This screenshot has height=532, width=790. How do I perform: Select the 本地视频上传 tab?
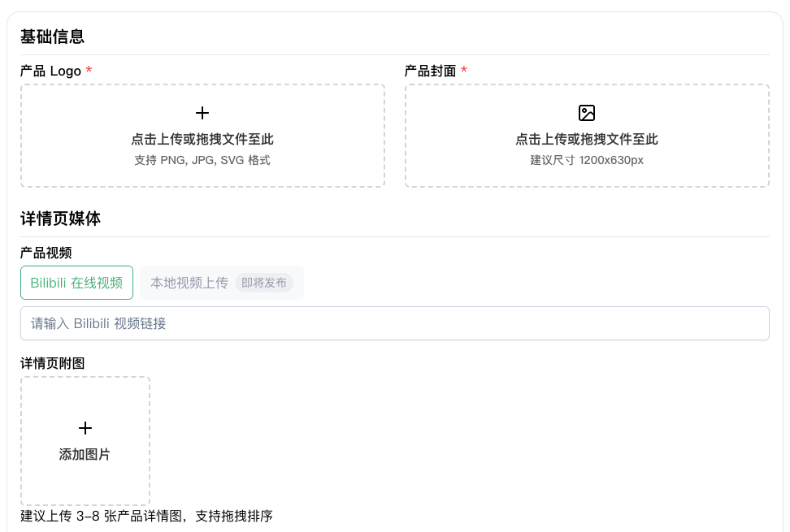[x=189, y=283]
